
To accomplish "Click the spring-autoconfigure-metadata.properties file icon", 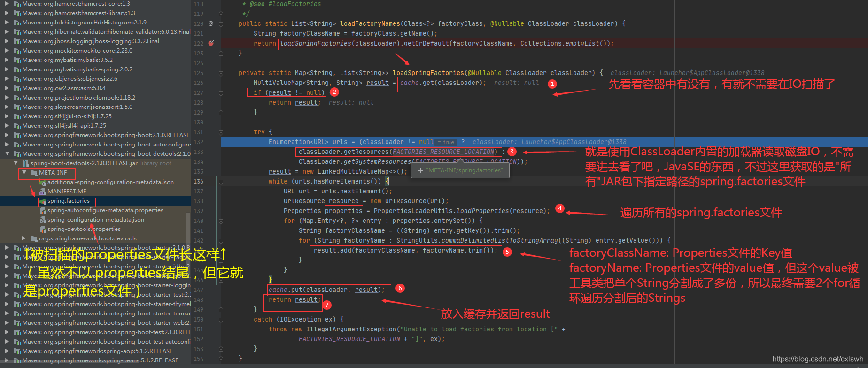I will tap(42, 210).
